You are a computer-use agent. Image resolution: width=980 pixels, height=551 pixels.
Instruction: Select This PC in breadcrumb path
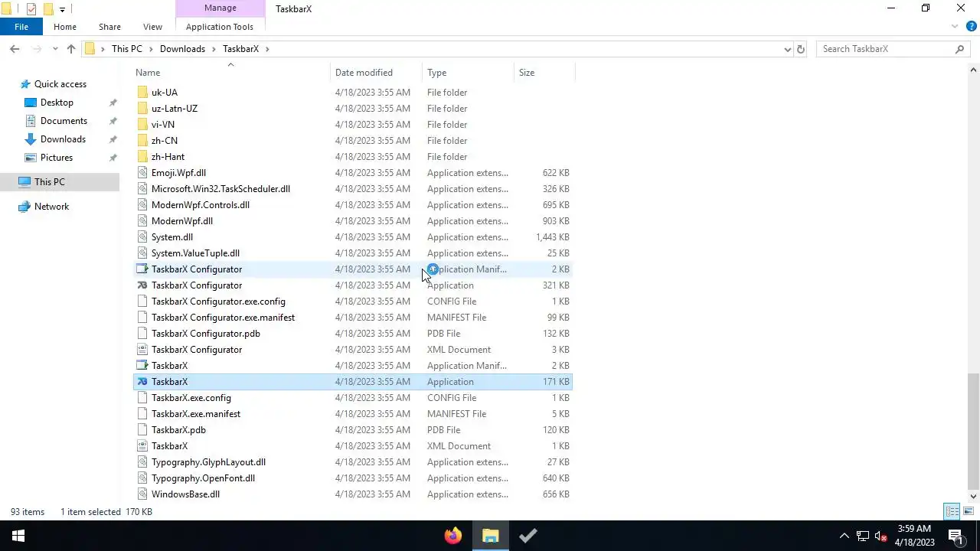click(127, 49)
